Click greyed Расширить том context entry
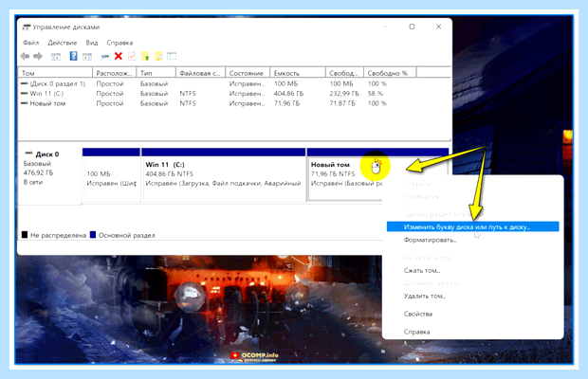Viewport: 588px width, 379px height. point(428,258)
